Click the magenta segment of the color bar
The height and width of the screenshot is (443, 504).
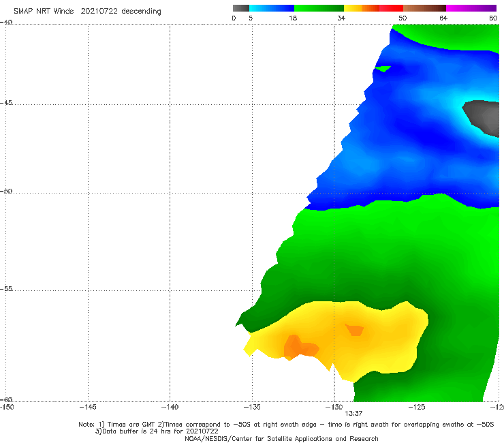click(x=471, y=8)
